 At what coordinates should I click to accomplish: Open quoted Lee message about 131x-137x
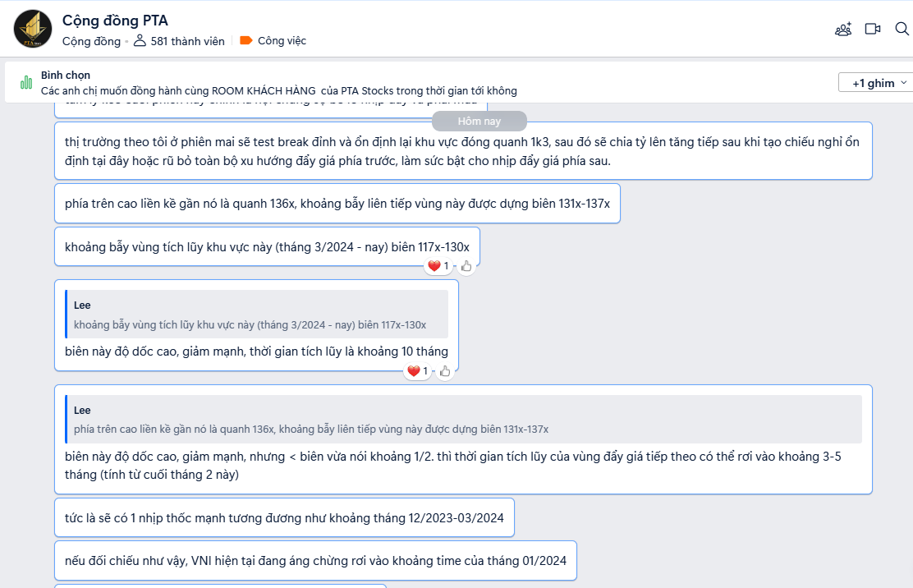click(464, 419)
